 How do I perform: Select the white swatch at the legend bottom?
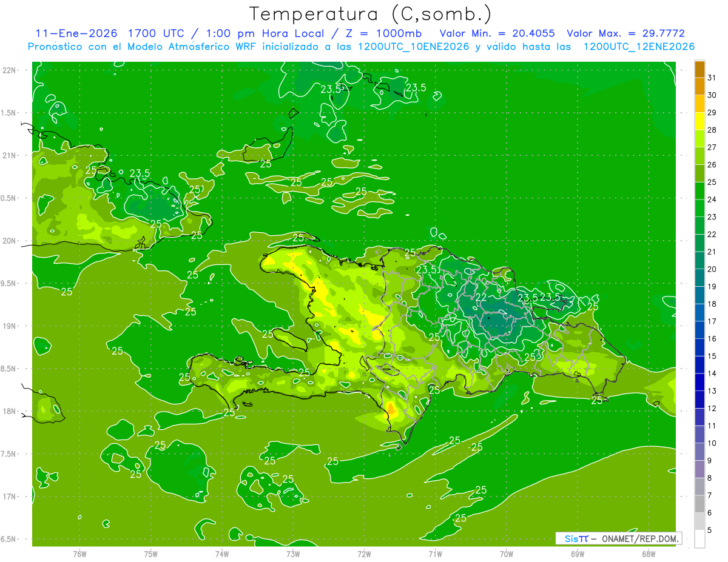[699, 539]
